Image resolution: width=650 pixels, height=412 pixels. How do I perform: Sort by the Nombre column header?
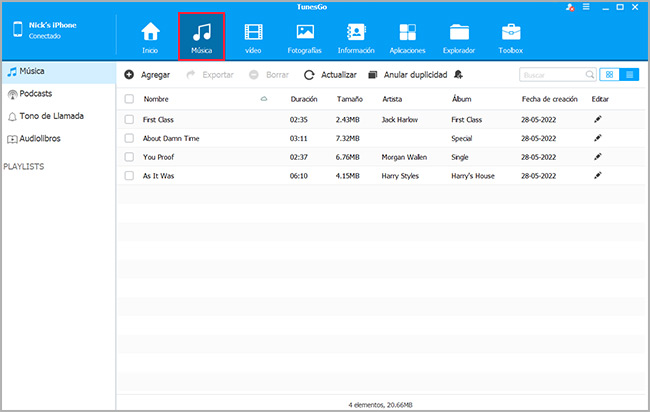click(x=156, y=99)
